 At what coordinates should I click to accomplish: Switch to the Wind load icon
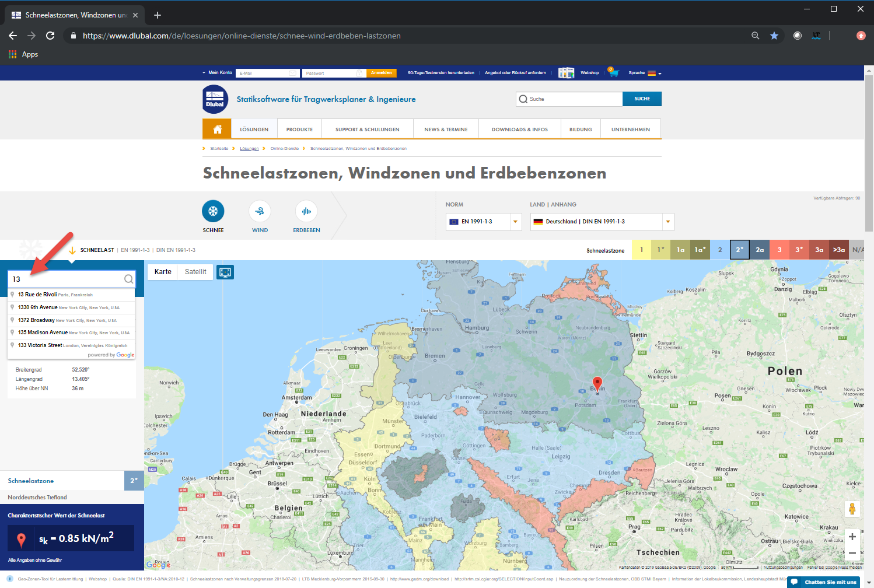tap(260, 211)
